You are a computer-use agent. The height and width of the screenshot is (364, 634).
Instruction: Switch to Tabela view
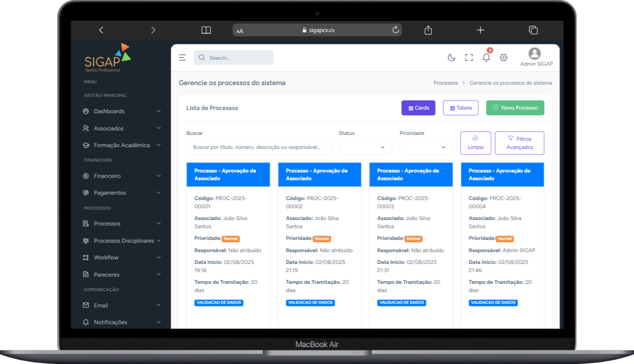point(460,108)
